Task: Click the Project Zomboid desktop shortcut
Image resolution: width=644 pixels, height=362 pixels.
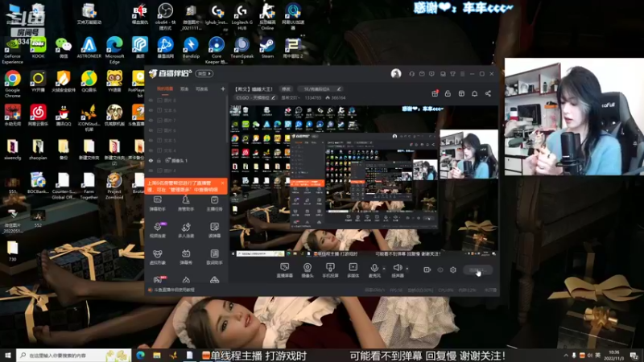Action: coord(114,186)
